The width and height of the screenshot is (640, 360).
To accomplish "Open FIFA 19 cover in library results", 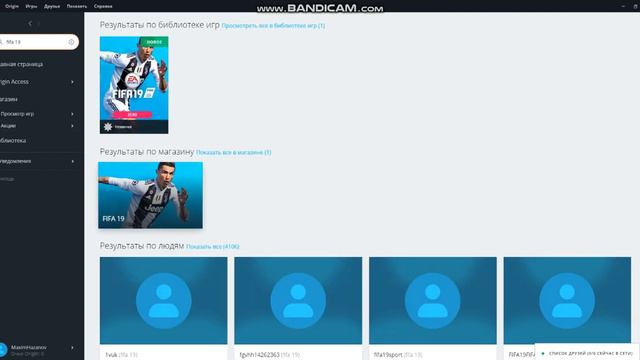I will (134, 85).
